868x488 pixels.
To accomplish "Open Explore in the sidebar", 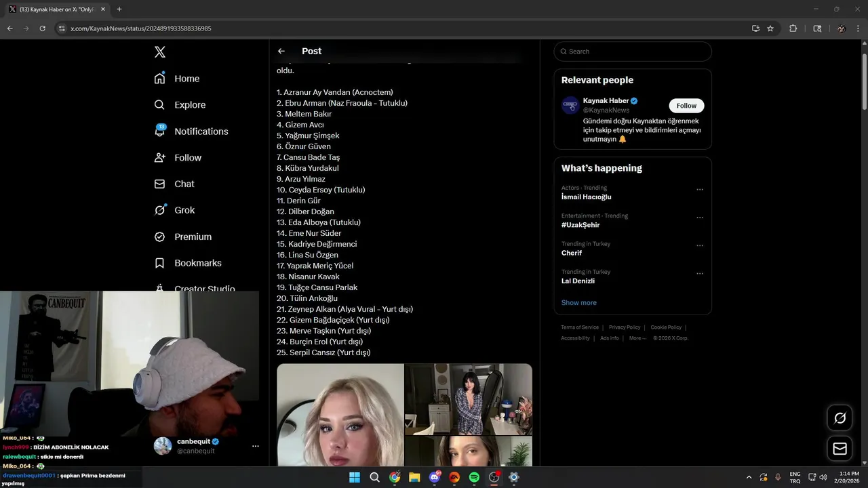I will 180,105.
